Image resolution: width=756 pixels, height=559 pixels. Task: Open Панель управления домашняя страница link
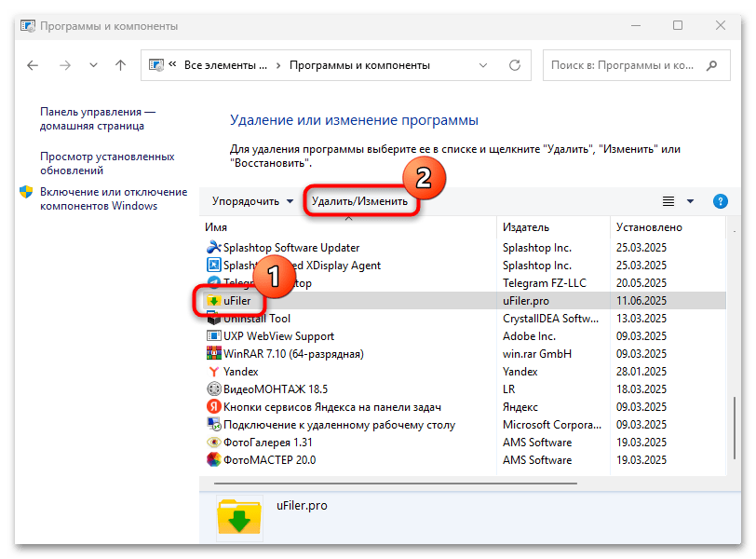point(98,118)
